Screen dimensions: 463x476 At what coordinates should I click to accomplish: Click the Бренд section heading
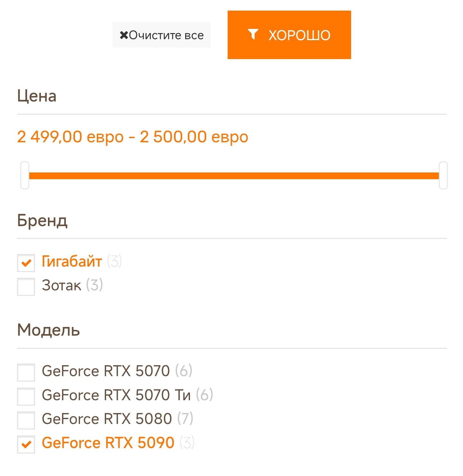pos(42,221)
